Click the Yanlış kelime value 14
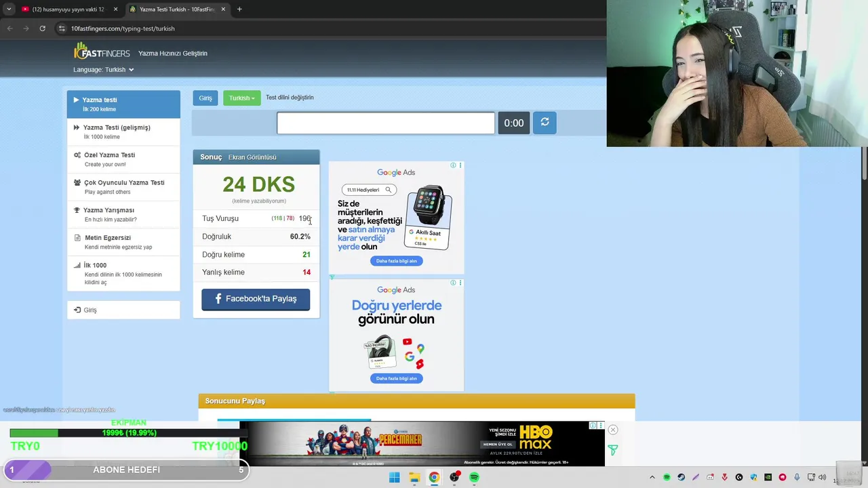 [307, 272]
